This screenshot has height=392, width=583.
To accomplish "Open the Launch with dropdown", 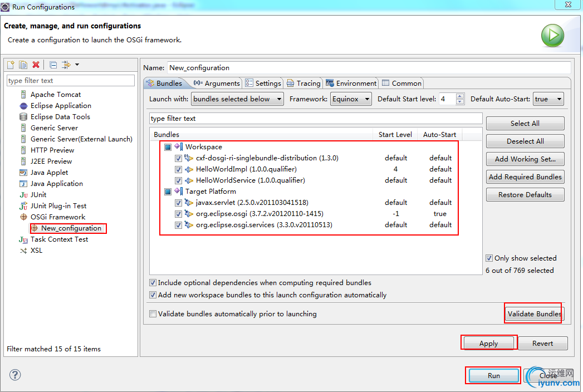I will click(x=237, y=99).
